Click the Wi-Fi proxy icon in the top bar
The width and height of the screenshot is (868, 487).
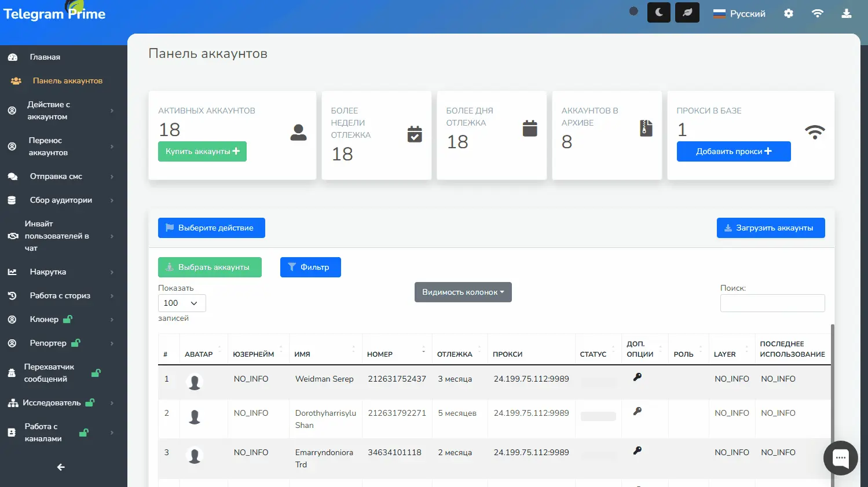pyautogui.click(x=818, y=13)
